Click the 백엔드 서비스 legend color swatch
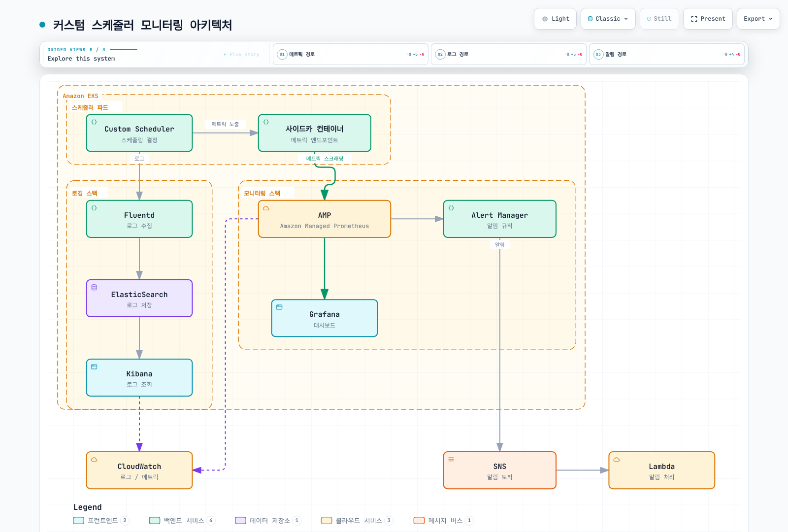This screenshot has height=532, width=788. coord(155,521)
